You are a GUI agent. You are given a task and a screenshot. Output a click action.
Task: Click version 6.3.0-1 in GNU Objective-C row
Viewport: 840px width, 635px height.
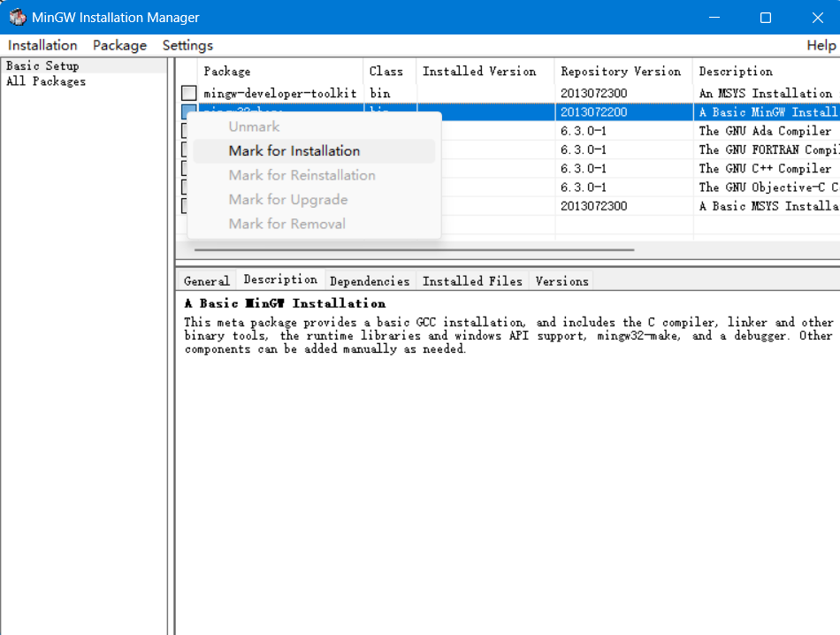pos(584,187)
